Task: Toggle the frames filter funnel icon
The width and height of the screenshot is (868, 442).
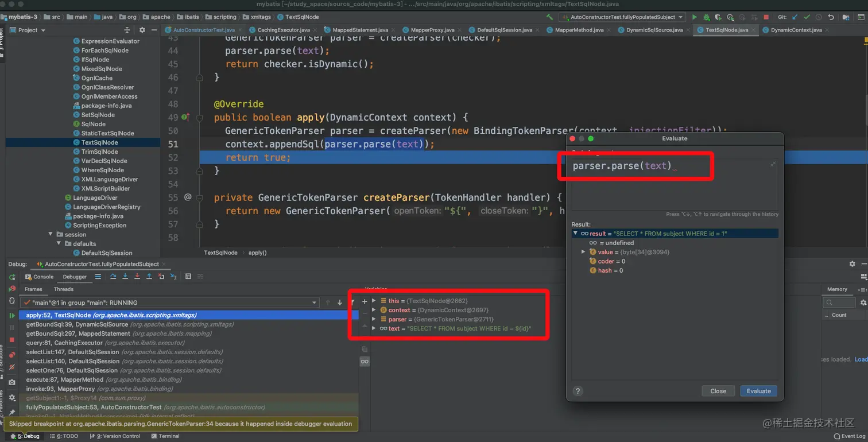Action: coord(352,303)
